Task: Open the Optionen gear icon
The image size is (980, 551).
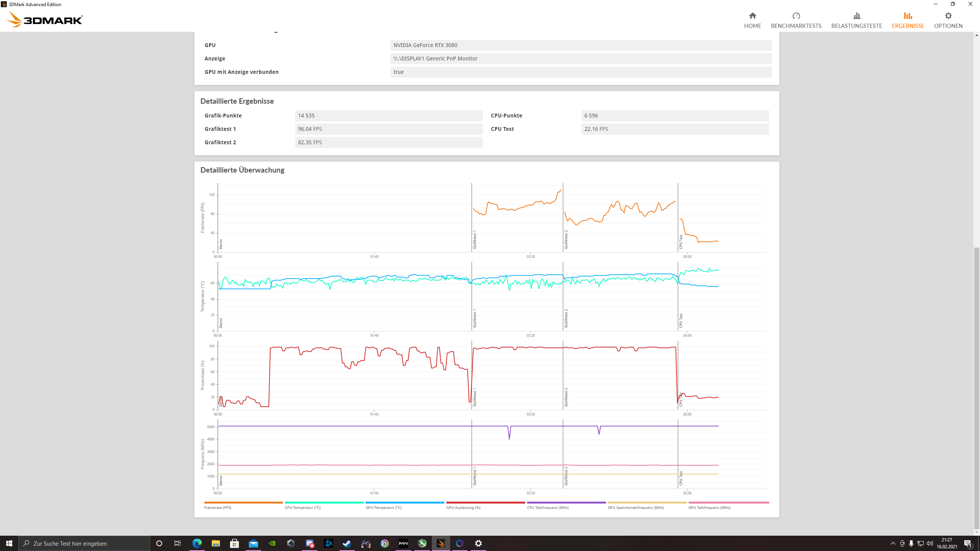Action: pos(948,16)
